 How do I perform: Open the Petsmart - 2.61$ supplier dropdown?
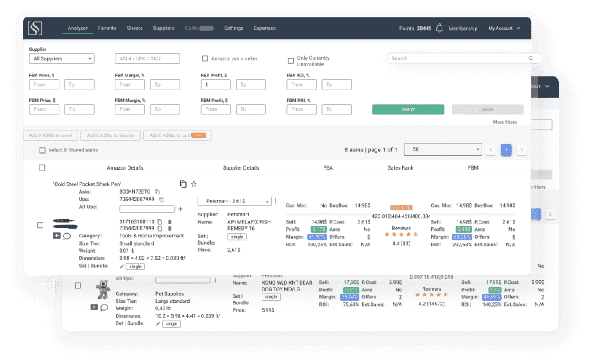(234, 201)
